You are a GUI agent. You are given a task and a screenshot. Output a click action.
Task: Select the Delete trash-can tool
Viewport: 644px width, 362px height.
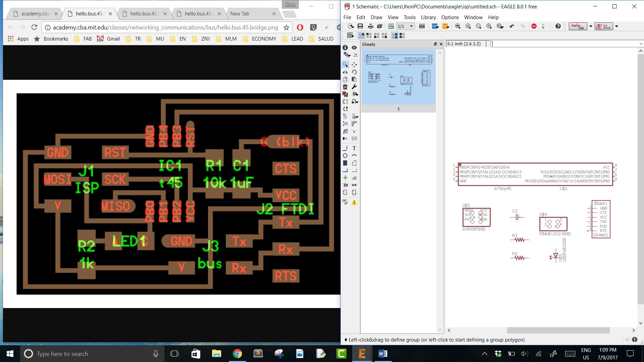pos(345,87)
